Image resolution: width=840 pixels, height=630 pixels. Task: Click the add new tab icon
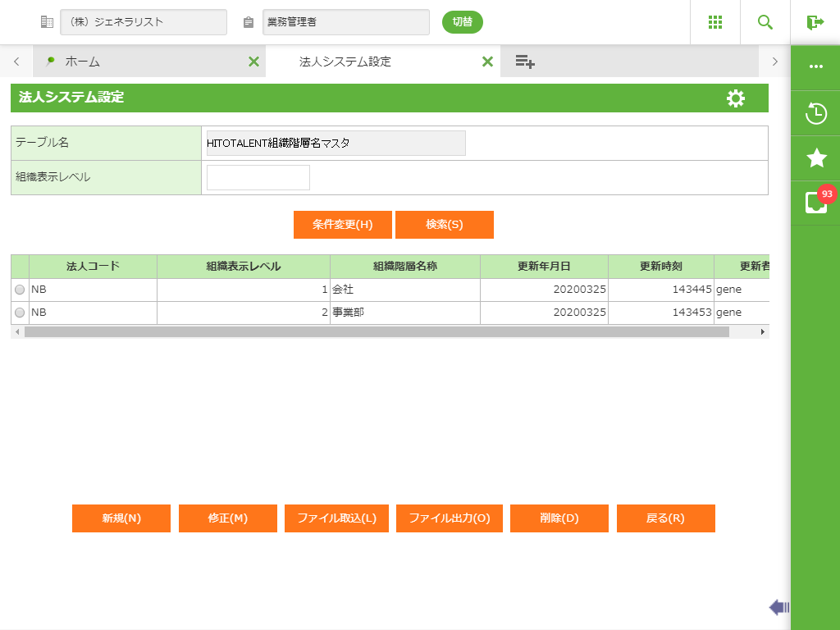point(525,62)
